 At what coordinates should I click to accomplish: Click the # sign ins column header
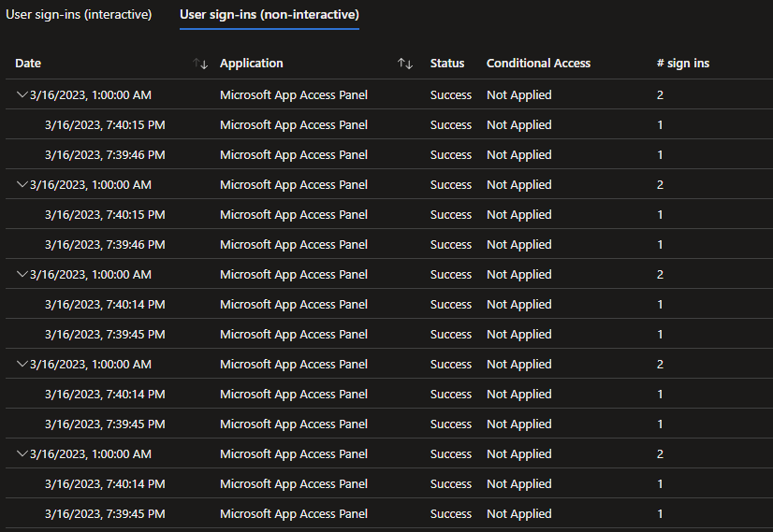pyautogui.click(x=682, y=64)
